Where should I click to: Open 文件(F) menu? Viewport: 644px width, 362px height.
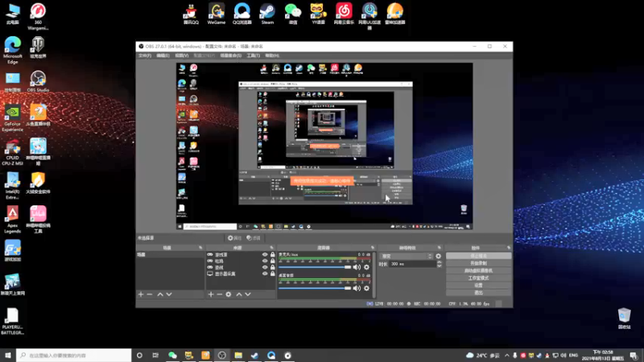(x=145, y=56)
